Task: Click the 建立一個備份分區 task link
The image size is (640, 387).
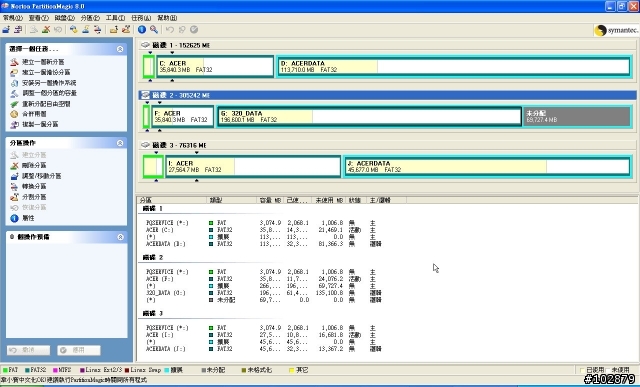Action: (46, 72)
